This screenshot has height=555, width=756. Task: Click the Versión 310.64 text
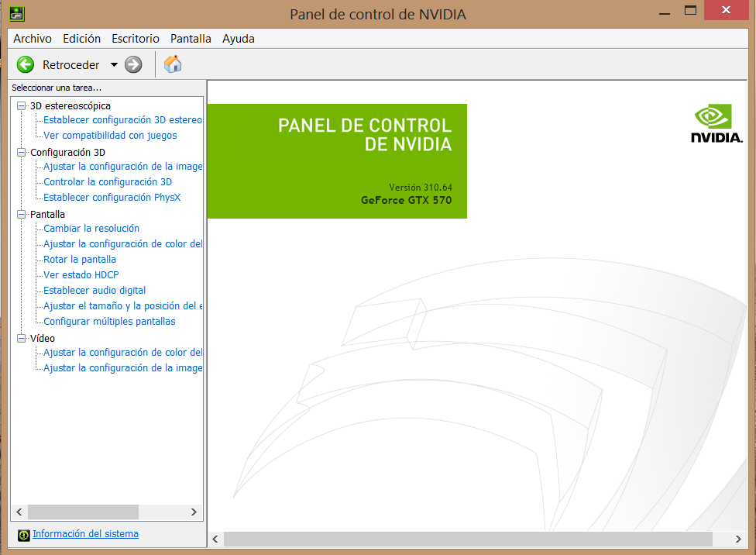[421, 188]
